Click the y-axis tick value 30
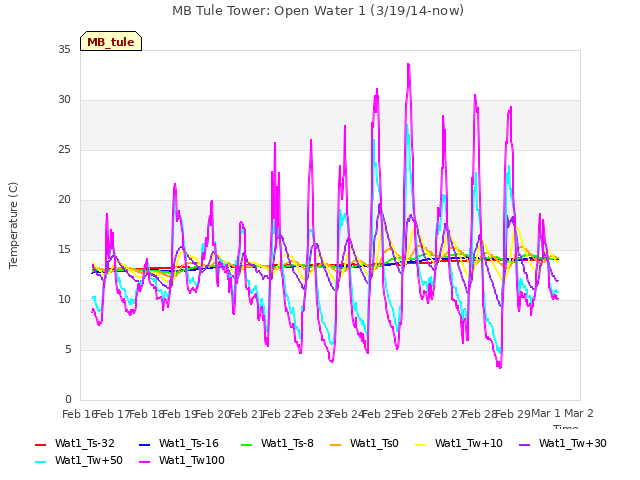Screen dimensions: 640x480 point(64,100)
